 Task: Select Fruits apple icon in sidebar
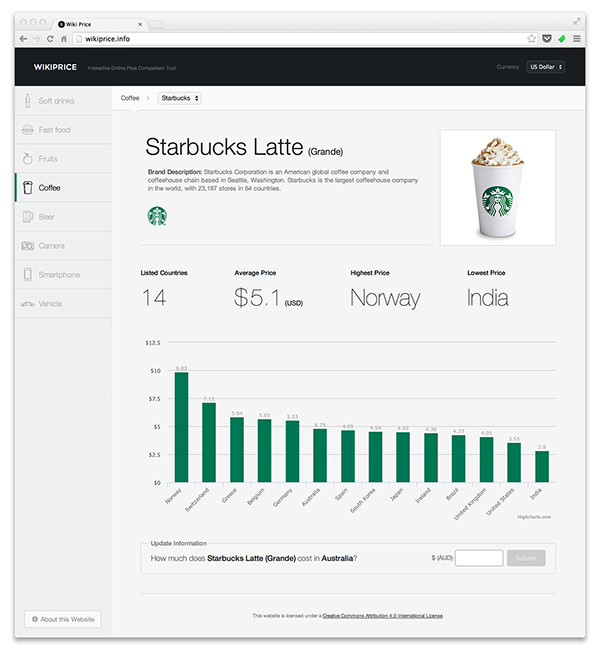pos(27,158)
